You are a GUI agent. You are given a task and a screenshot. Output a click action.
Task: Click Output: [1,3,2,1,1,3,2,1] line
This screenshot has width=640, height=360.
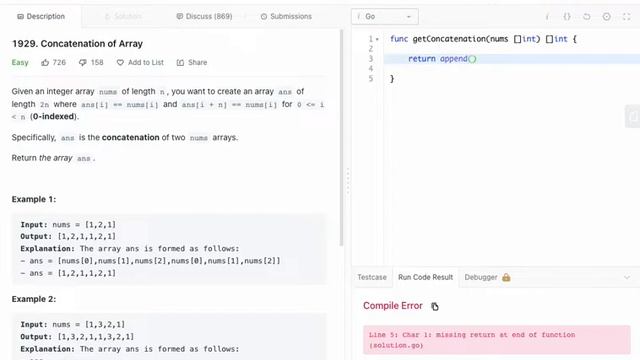(x=77, y=337)
